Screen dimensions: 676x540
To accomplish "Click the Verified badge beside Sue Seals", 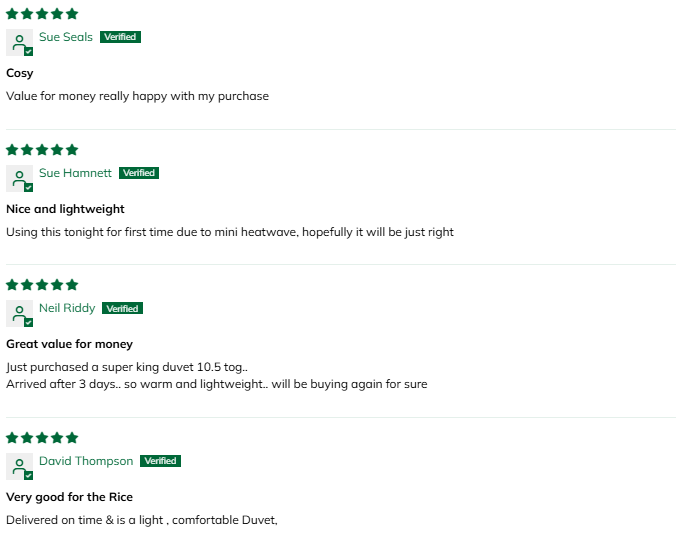I will tap(120, 37).
